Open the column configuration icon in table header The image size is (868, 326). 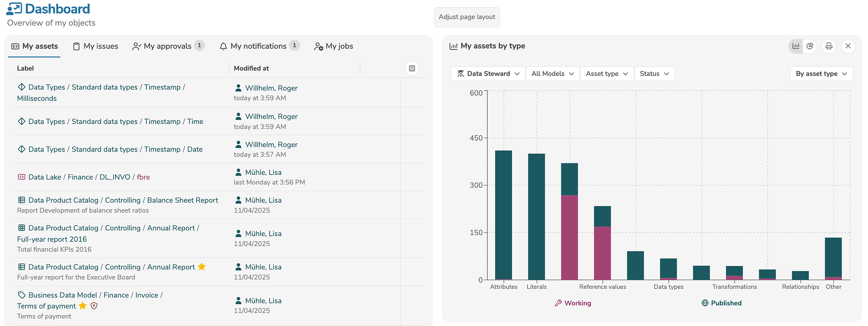pos(412,68)
